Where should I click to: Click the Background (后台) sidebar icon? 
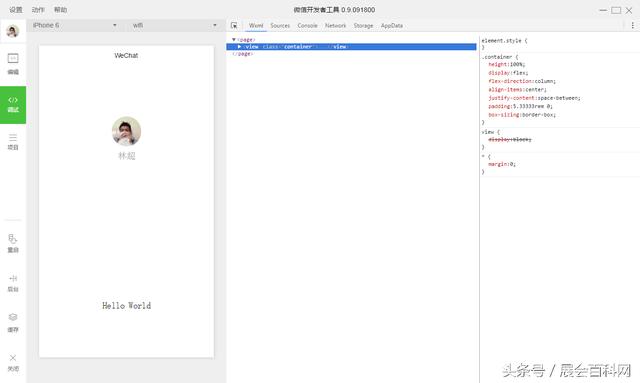[13, 283]
